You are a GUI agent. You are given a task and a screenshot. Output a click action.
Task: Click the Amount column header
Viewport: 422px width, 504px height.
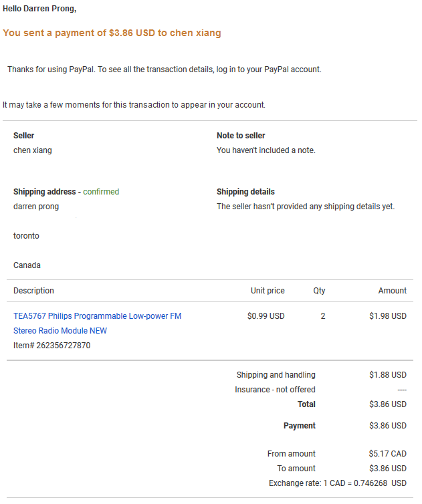[392, 291]
